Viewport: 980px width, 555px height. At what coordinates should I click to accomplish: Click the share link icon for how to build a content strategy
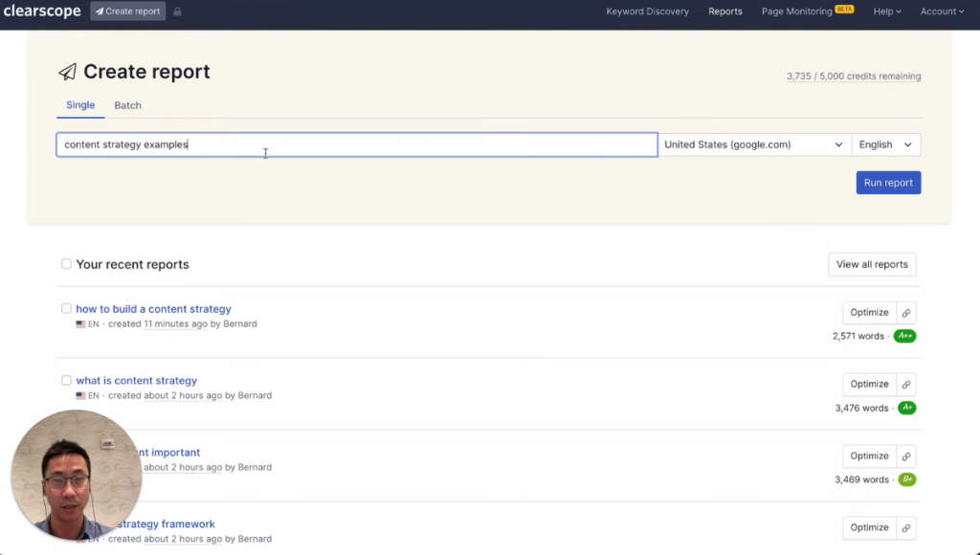[x=903, y=312]
